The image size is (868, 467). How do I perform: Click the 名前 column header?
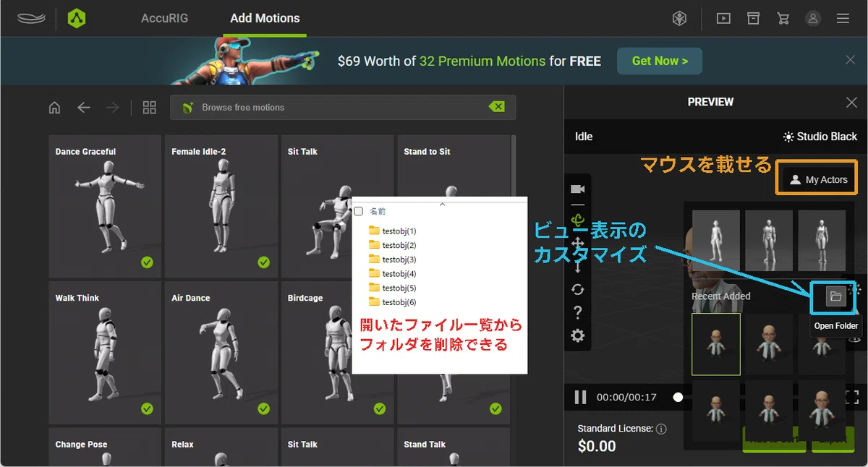pos(378,211)
